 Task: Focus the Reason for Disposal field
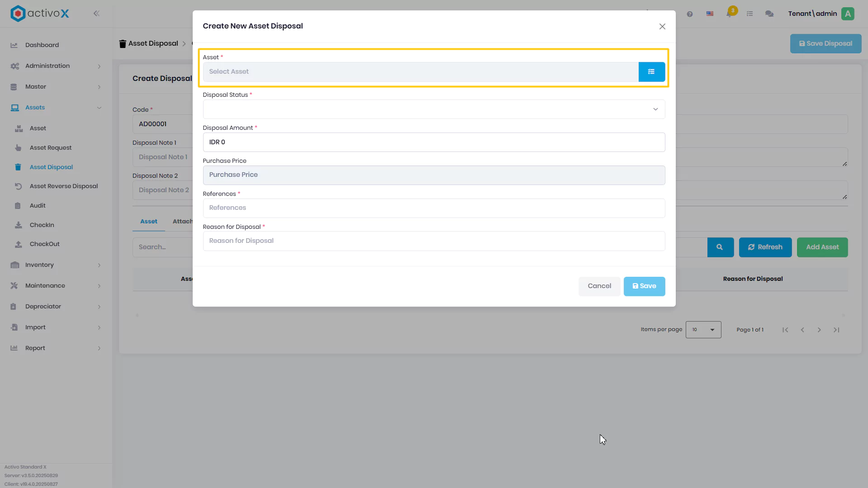[x=434, y=242]
